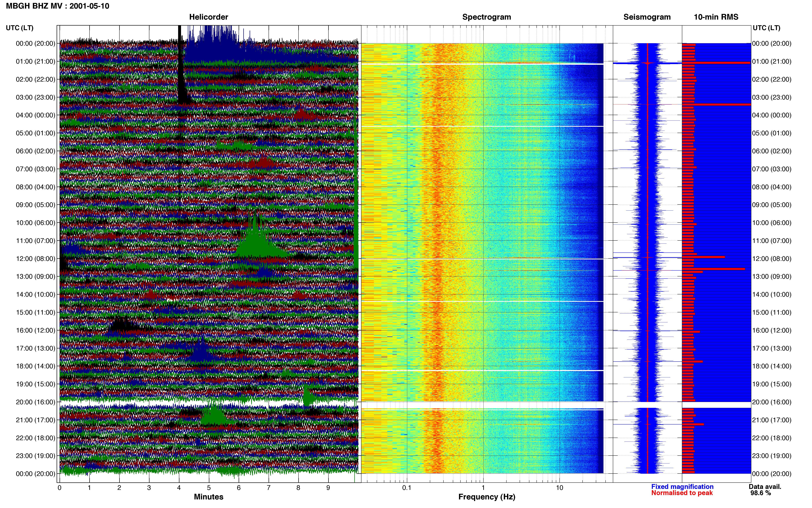
Task: Click right-axis time label '02:00 (22:00)'
Action: click(772, 79)
